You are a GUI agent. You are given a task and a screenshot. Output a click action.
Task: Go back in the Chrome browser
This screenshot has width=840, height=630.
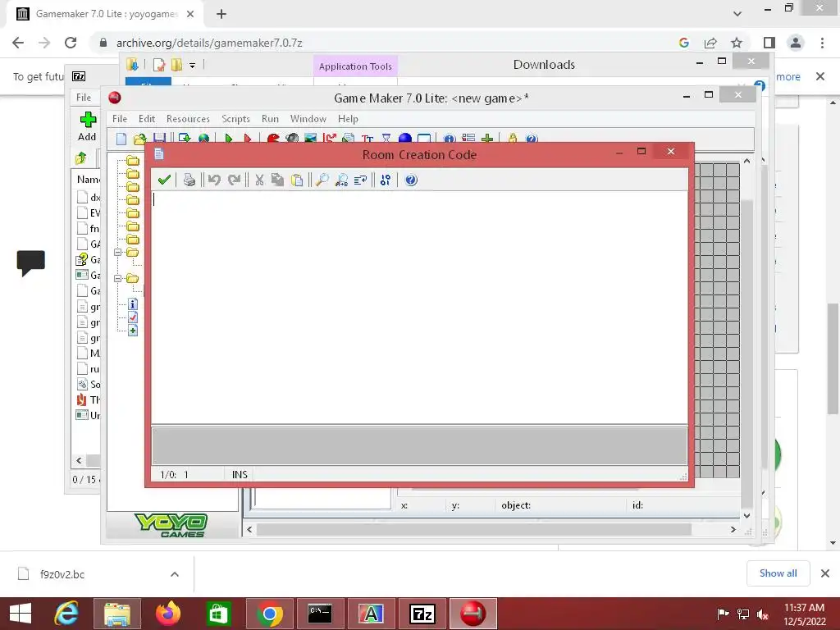pos(18,43)
